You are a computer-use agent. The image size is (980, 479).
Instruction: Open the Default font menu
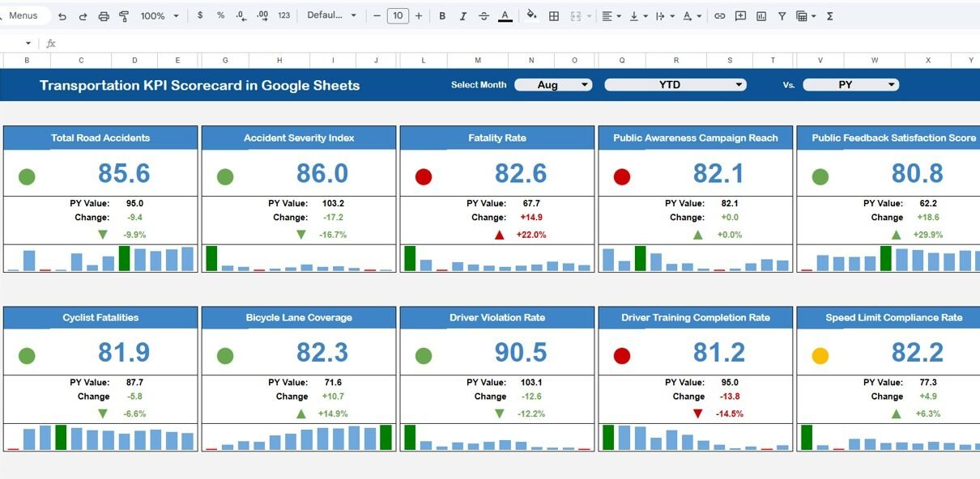pos(331,16)
